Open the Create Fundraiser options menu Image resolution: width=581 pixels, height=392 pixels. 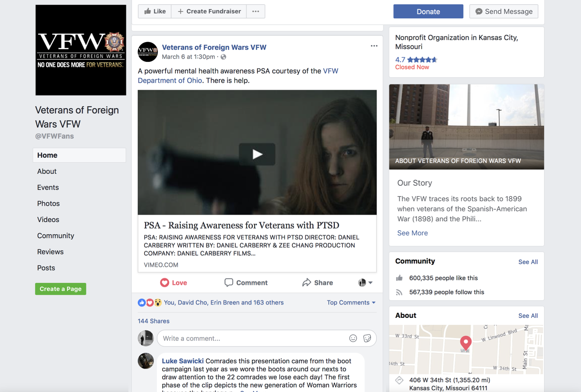click(x=255, y=11)
